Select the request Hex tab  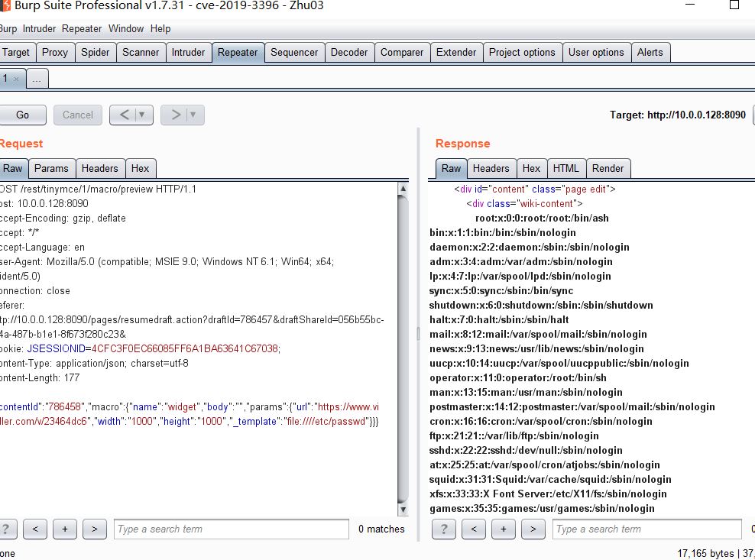[x=140, y=169]
